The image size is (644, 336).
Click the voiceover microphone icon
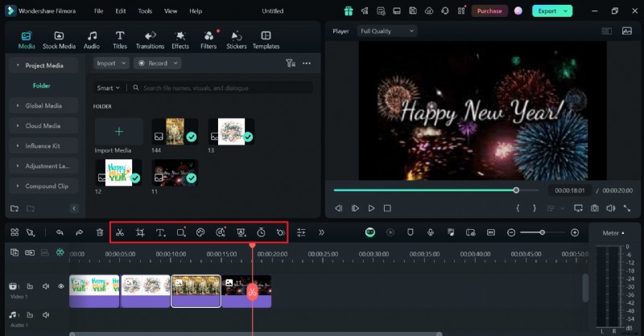[x=431, y=232]
